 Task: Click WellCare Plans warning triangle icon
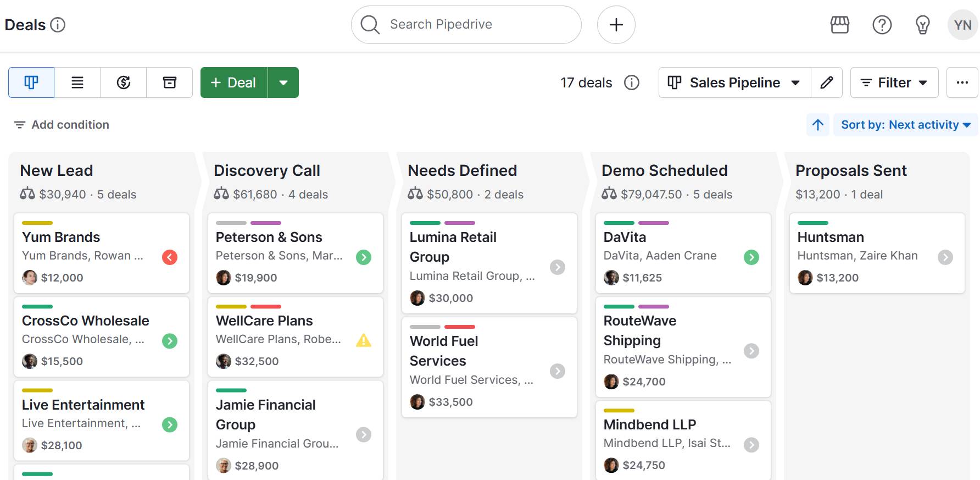click(364, 340)
